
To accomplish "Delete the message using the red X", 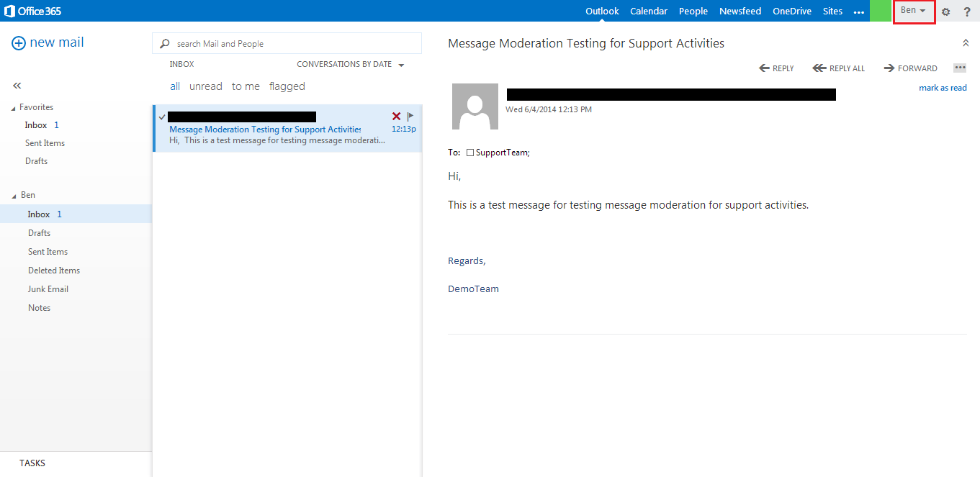I will click(x=396, y=116).
